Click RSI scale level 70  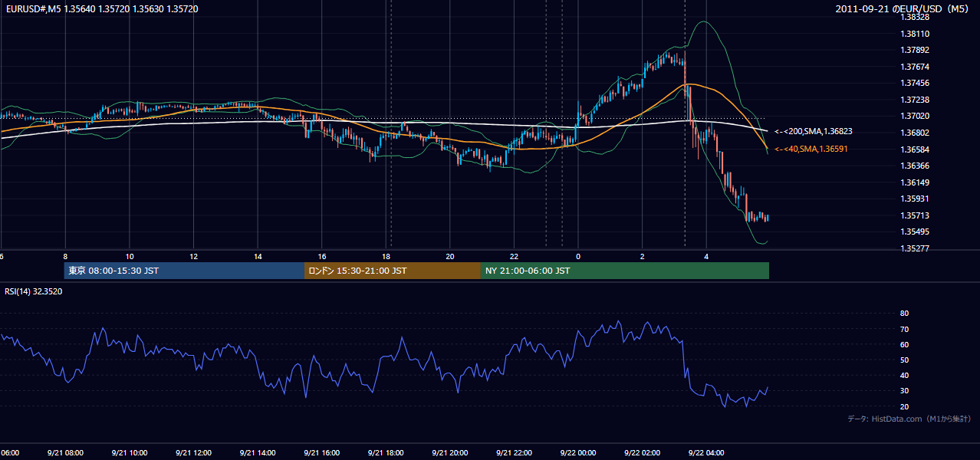[905, 330]
